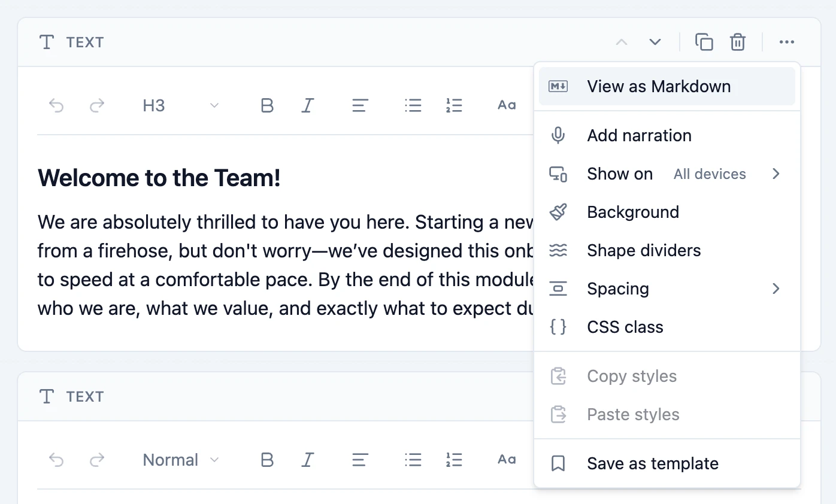Image resolution: width=836 pixels, height=504 pixels.
Task: Toggle italic in the H3 toolbar
Action: pyautogui.click(x=308, y=106)
